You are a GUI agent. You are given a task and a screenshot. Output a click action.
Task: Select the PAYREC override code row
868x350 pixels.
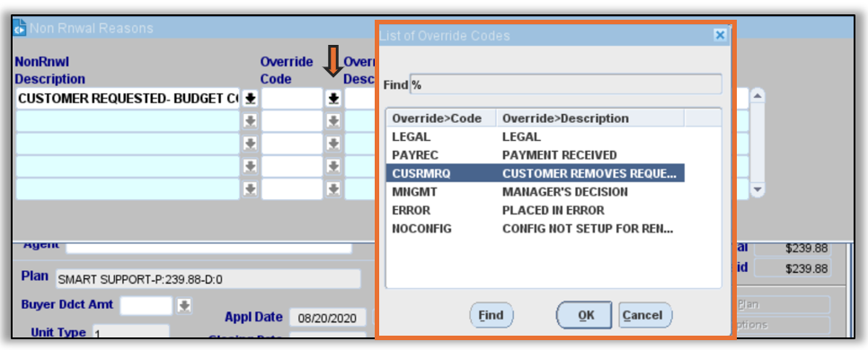[536, 155]
